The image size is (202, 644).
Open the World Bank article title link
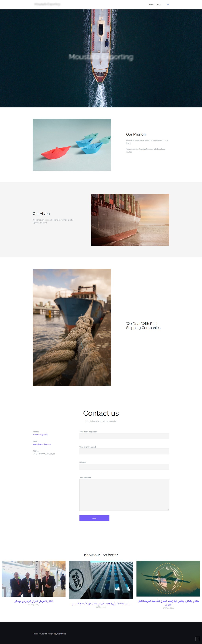point(101,604)
